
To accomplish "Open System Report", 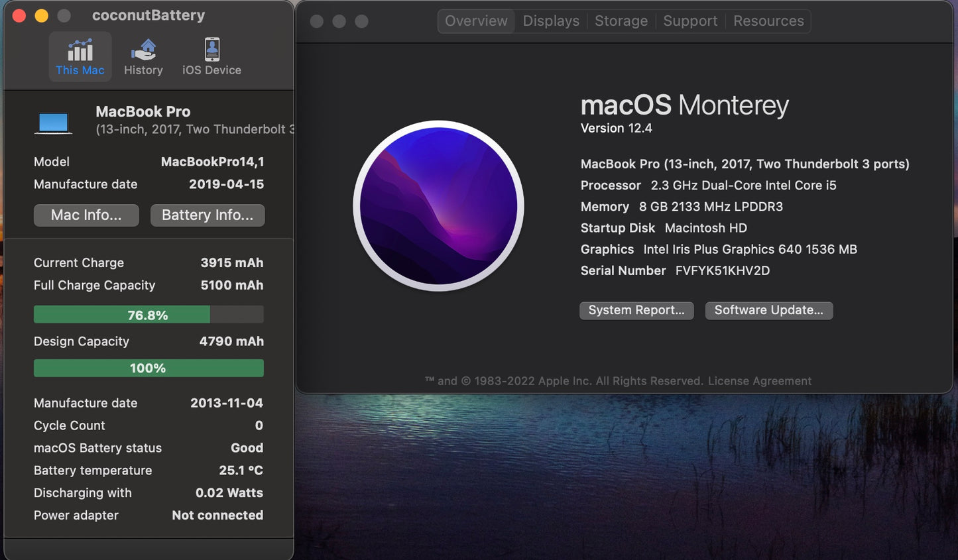I will [636, 310].
